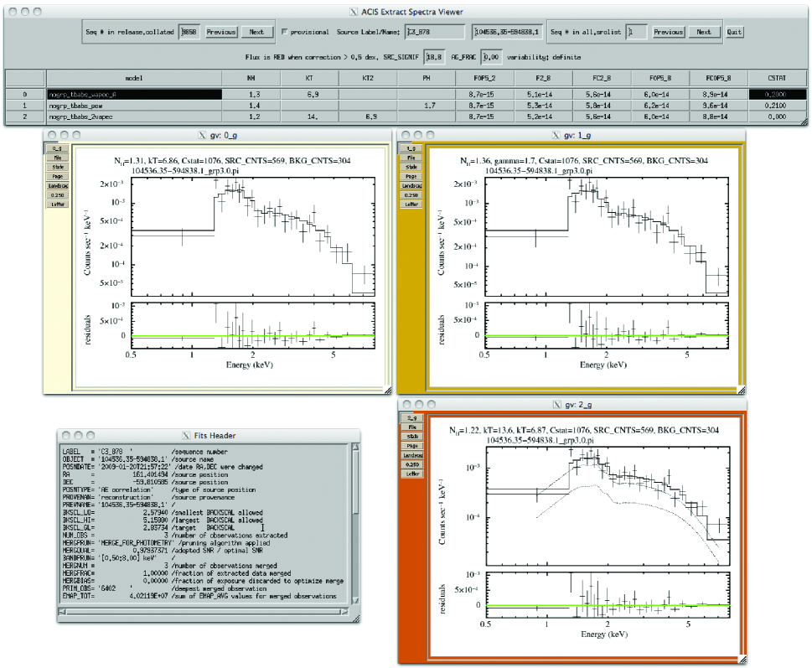Toggle the provisional checkbox
Screen dimensions: 812x668
(284, 32)
